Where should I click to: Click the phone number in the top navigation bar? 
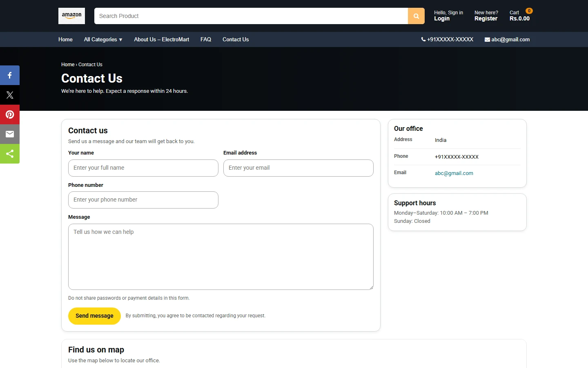pos(450,40)
